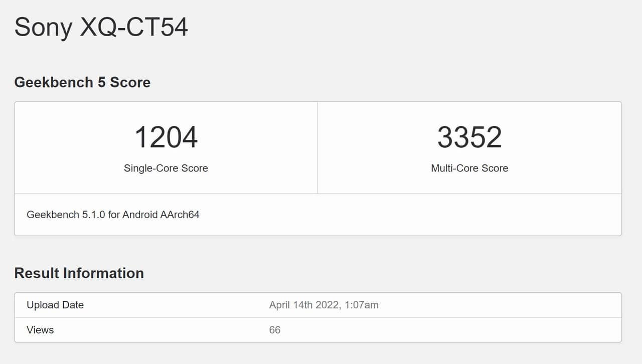Click the views count 66
The image size is (642, 364).
pos(275,330)
